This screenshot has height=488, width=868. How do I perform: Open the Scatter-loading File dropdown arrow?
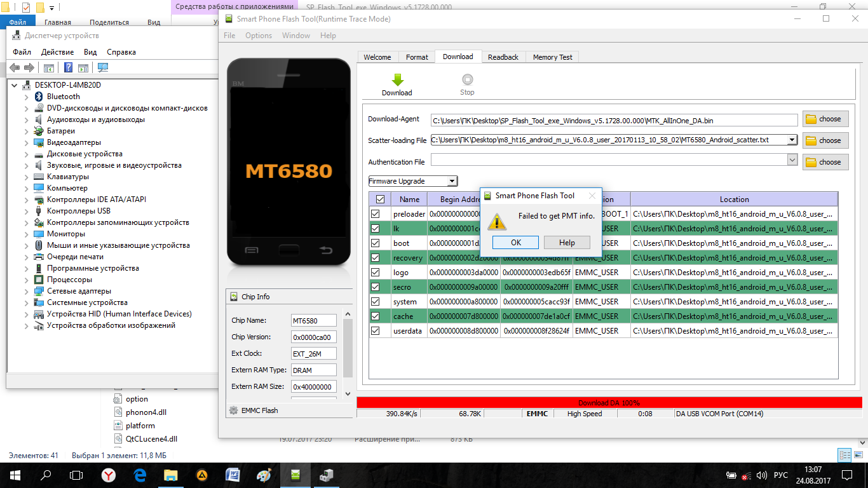pos(792,140)
